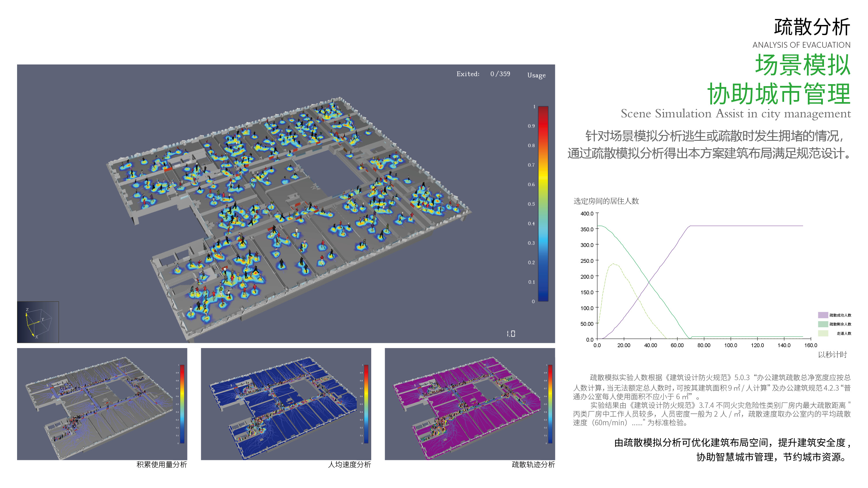
Task: Click the caption 疏散轨迹分析
Action: point(533,464)
